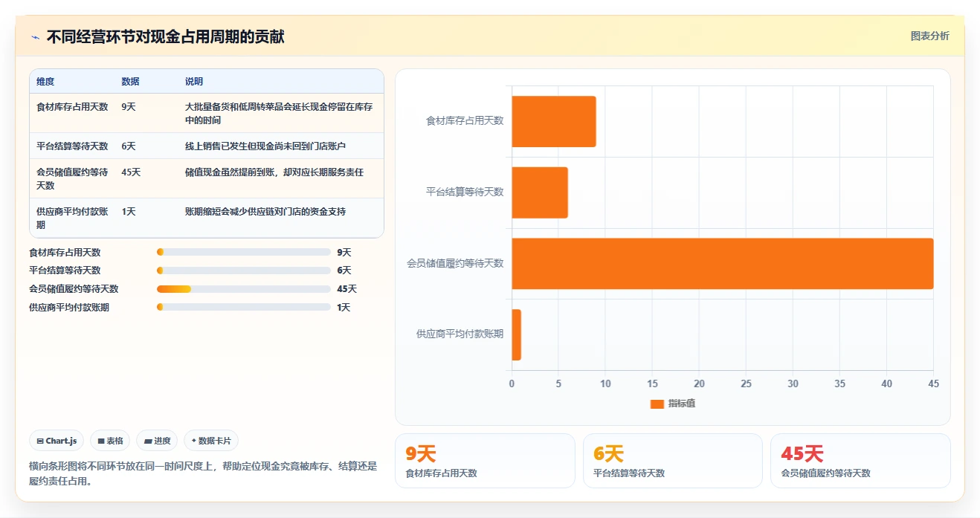Click the page title 不同经营环节对现金占用周期的贡献
The width and height of the screenshot is (980, 518).
pos(165,37)
